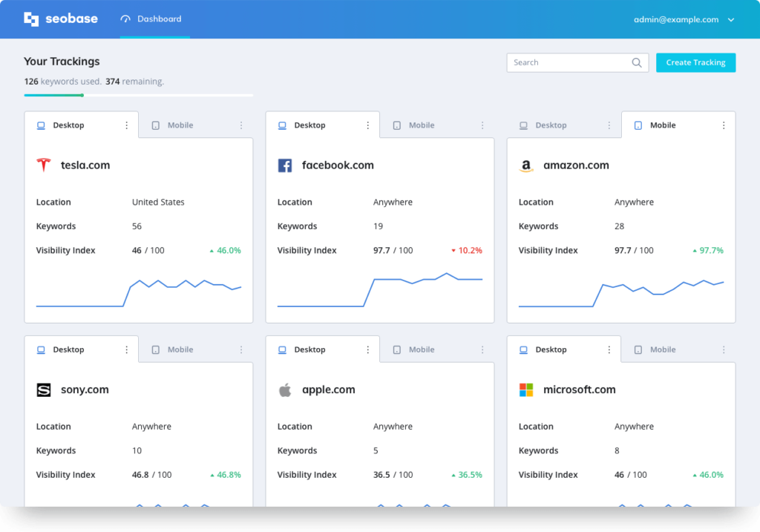Open microsoft.com Desktop three-dot menu
Viewport: 760px width, 532px height.
[x=609, y=349]
